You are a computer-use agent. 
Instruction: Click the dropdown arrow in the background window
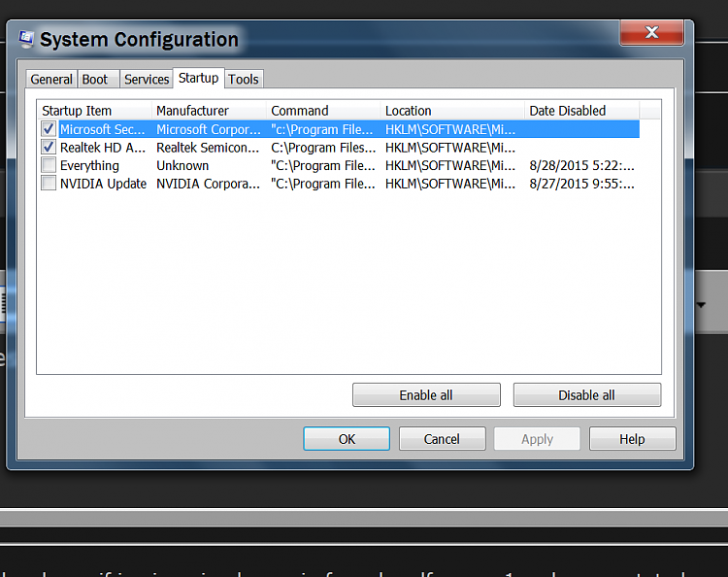click(701, 305)
